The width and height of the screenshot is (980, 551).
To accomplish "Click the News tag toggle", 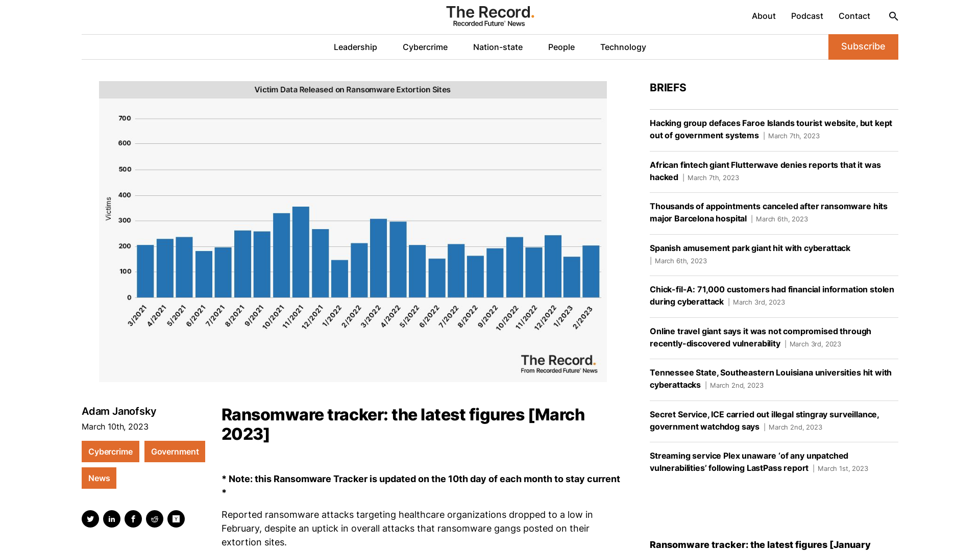I will [99, 478].
